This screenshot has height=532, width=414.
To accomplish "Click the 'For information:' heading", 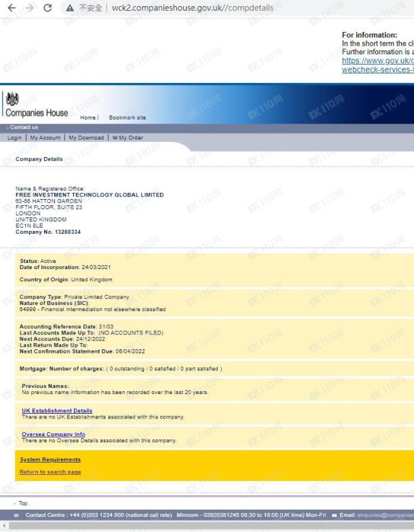I will click(369, 35).
